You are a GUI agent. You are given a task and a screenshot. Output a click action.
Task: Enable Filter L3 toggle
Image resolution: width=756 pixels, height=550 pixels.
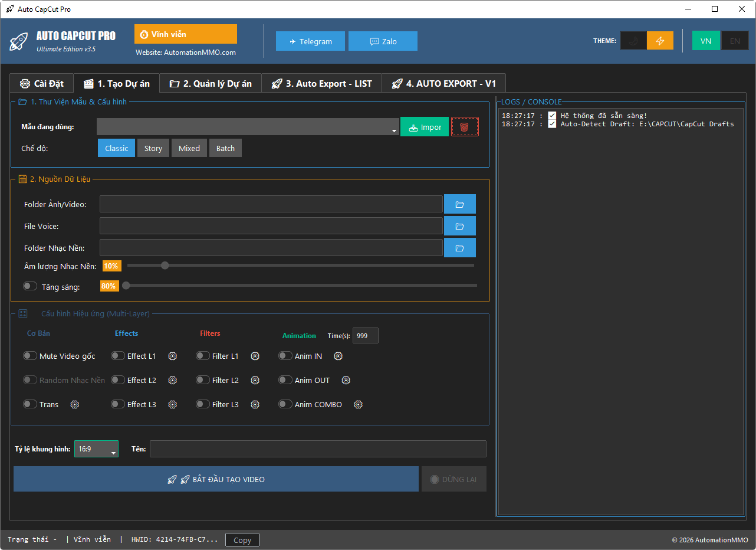click(x=203, y=404)
